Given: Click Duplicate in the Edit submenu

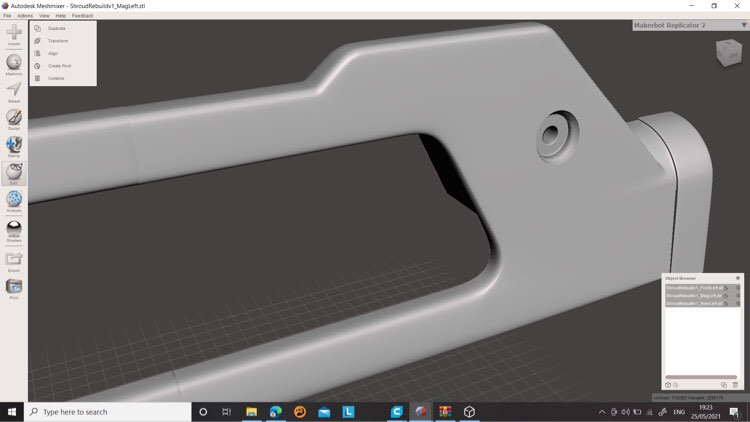Looking at the screenshot, I should [56, 28].
